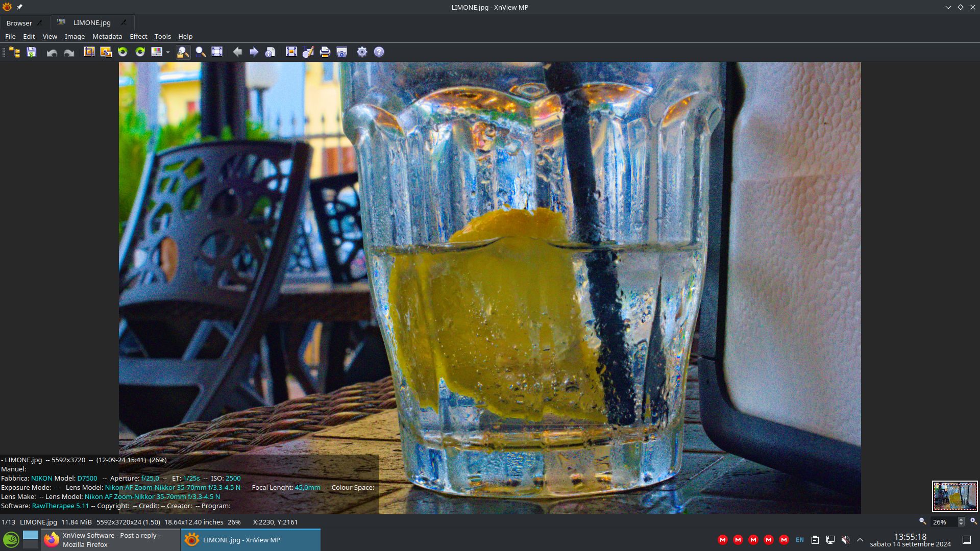Click the zoom out magnifier in status bar
Image resolution: width=980 pixels, height=551 pixels.
[x=922, y=521]
